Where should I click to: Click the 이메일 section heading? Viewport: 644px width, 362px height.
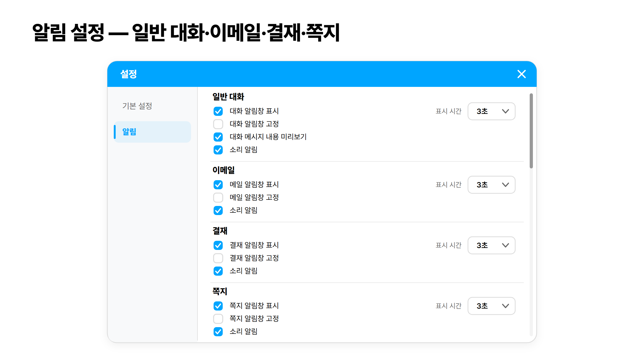tap(224, 170)
